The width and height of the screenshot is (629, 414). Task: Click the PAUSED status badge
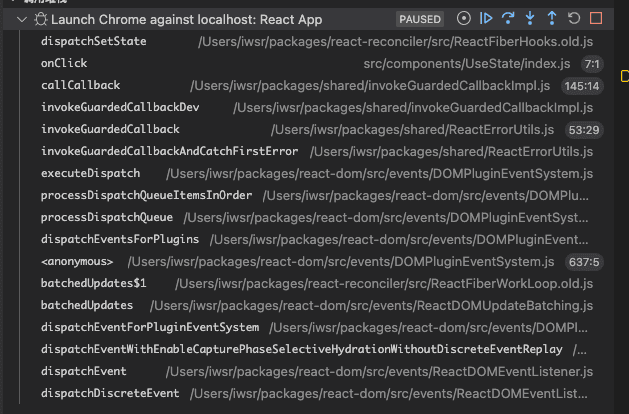(420, 19)
